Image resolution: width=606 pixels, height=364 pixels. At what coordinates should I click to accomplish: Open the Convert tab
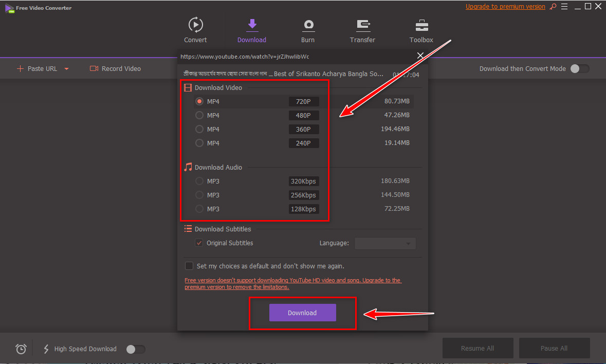(195, 30)
